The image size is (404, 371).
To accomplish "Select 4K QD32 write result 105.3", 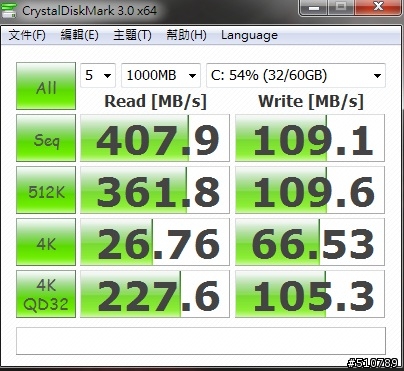I will (x=310, y=294).
